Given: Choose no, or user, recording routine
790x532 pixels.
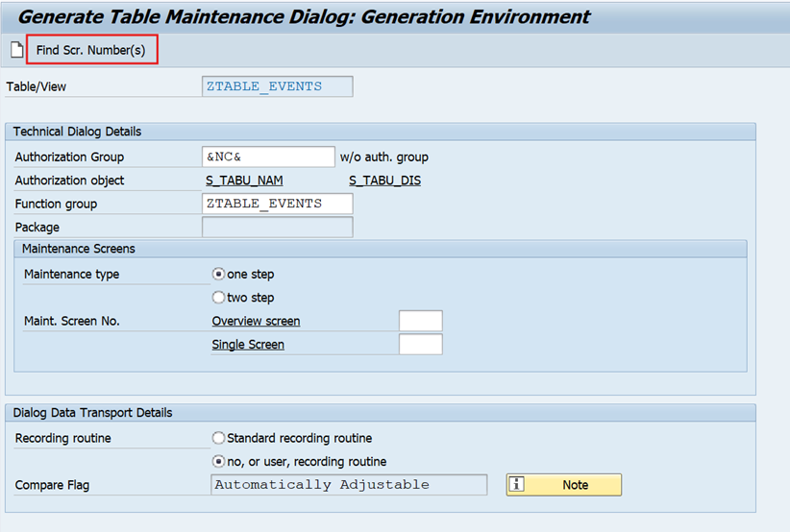Looking at the screenshot, I should 219,462.
